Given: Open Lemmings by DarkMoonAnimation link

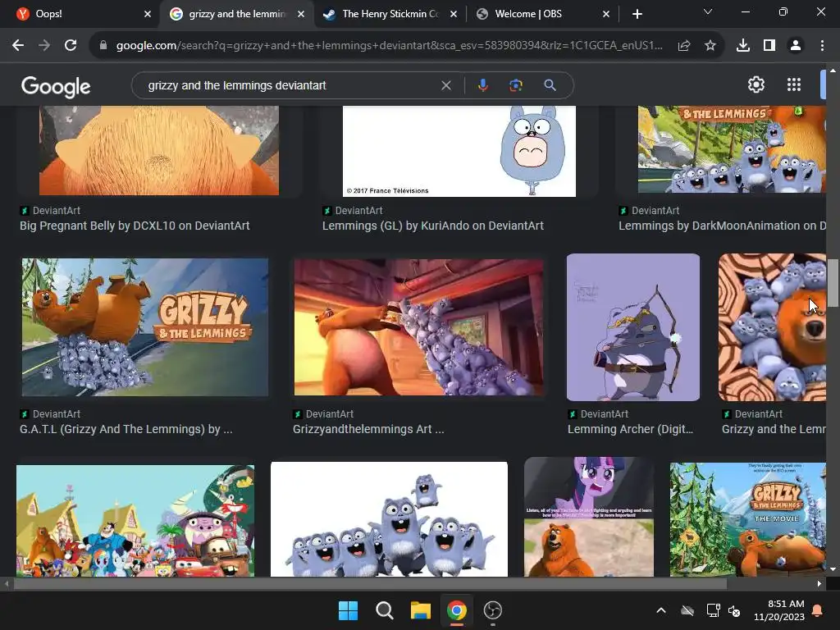Looking at the screenshot, I should click(x=722, y=226).
